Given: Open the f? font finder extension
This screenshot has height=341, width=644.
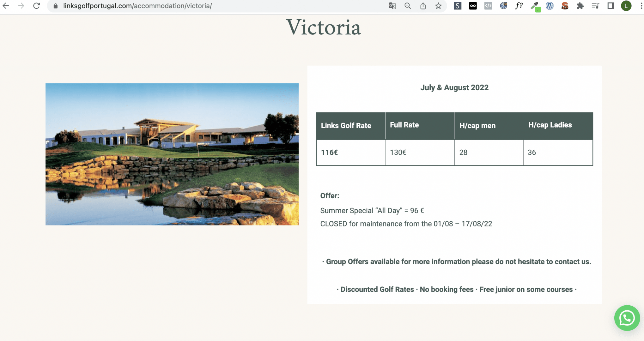Looking at the screenshot, I should pos(519,6).
